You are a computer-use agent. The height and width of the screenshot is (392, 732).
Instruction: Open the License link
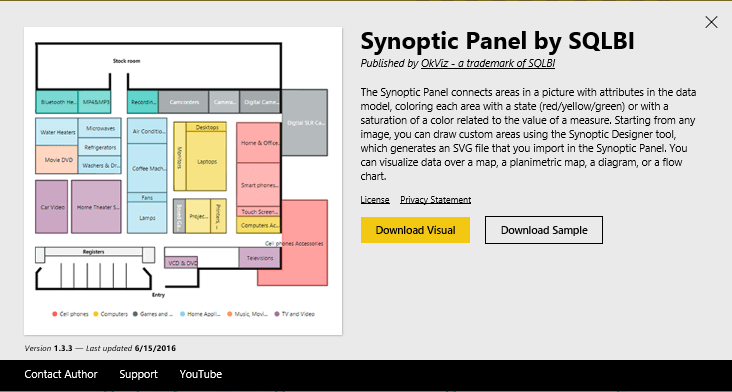[375, 200]
